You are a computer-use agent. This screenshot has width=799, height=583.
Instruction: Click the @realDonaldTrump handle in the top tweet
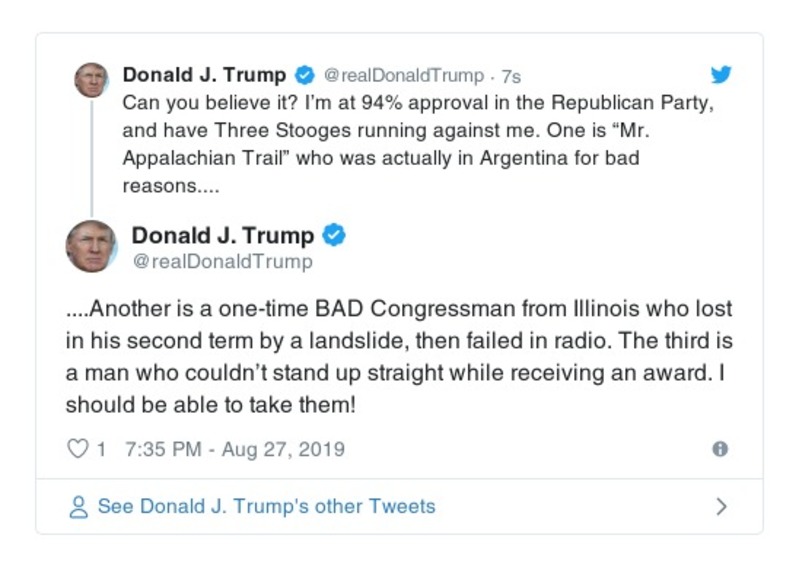coord(404,76)
